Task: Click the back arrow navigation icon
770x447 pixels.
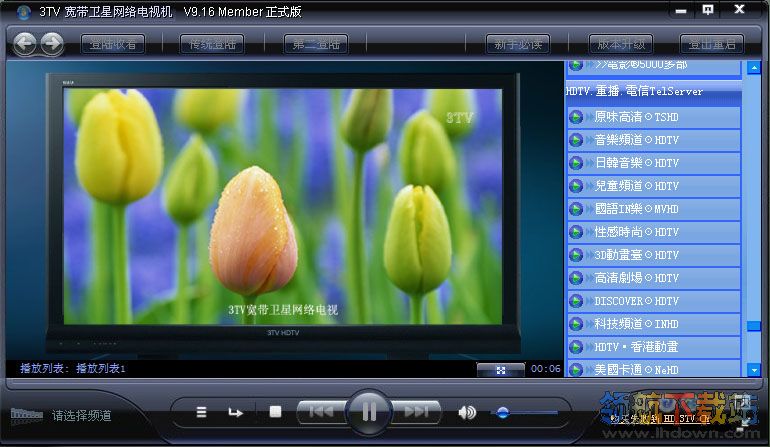Action: pyautogui.click(x=25, y=43)
